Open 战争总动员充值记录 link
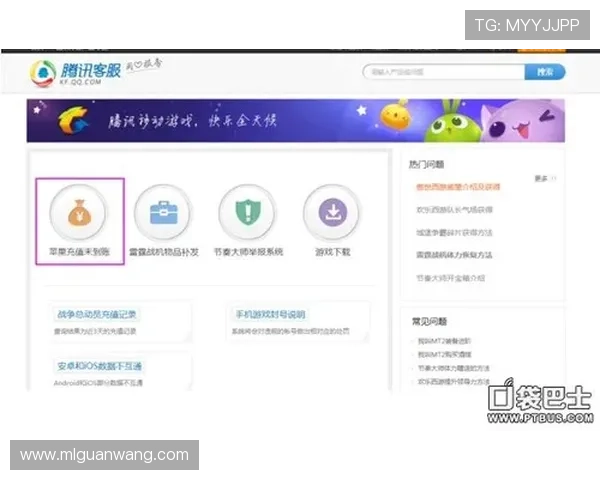Viewport: 600px width, 480px height. point(97,314)
